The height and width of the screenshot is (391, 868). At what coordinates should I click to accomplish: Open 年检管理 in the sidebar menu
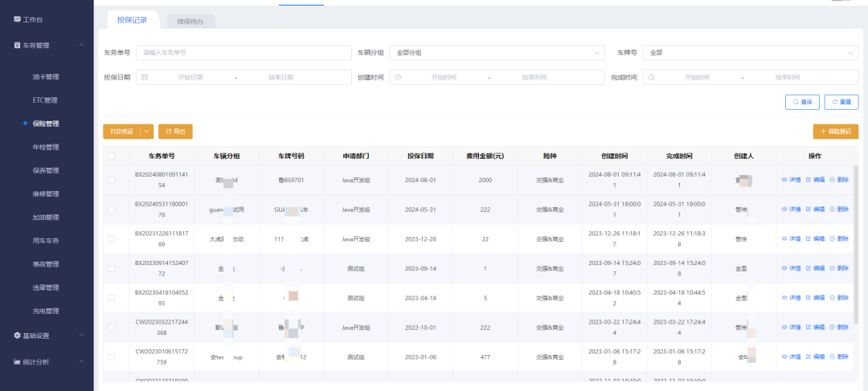[x=46, y=147]
